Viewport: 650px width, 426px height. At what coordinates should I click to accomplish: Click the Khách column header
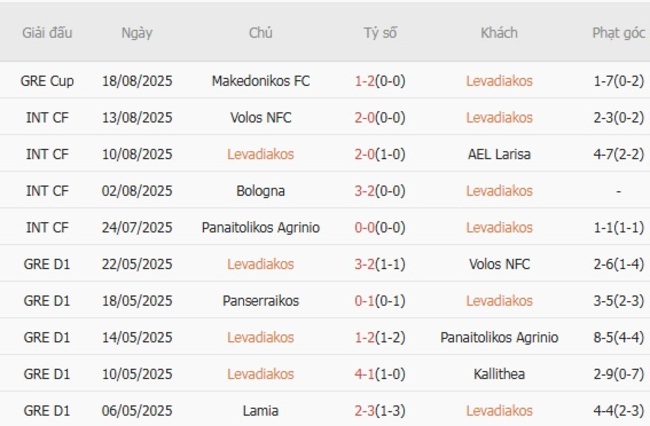pyautogui.click(x=499, y=33)
